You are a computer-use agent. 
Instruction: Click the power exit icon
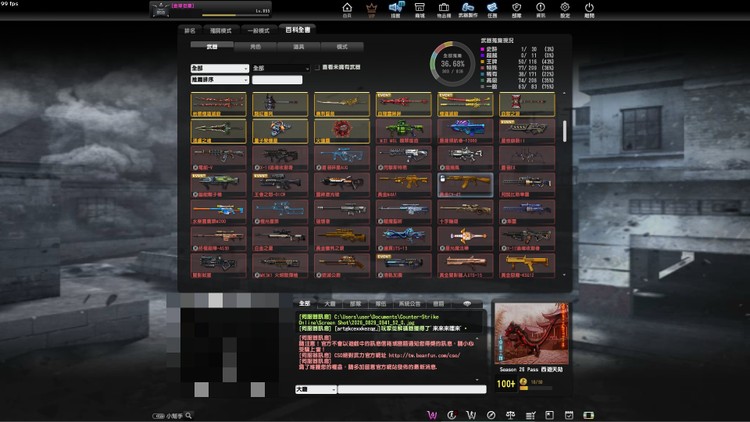pyautogui.click(x=589, y=7)
